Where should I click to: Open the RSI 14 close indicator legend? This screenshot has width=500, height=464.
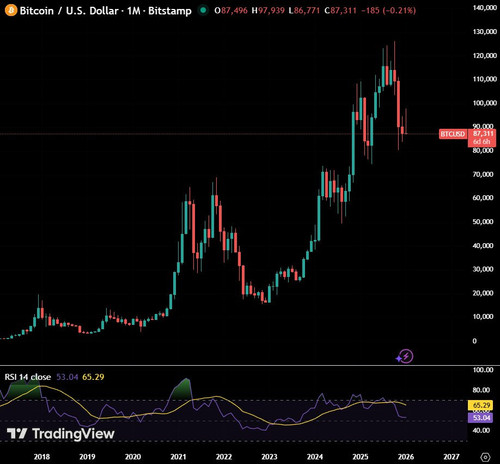28,377
